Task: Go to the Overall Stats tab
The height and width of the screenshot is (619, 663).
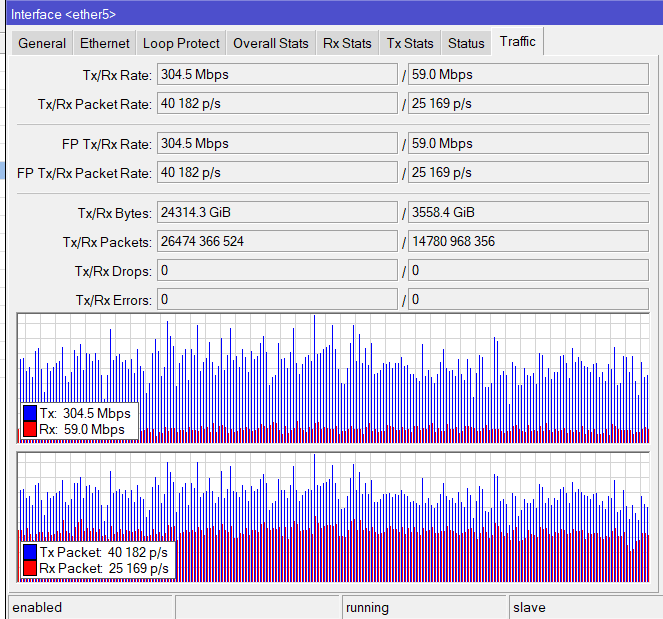Action: click(x=271, y=43)
